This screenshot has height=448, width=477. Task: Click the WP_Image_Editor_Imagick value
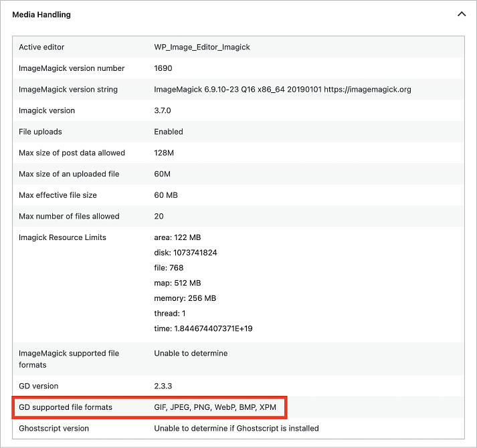tap(202, 47)
